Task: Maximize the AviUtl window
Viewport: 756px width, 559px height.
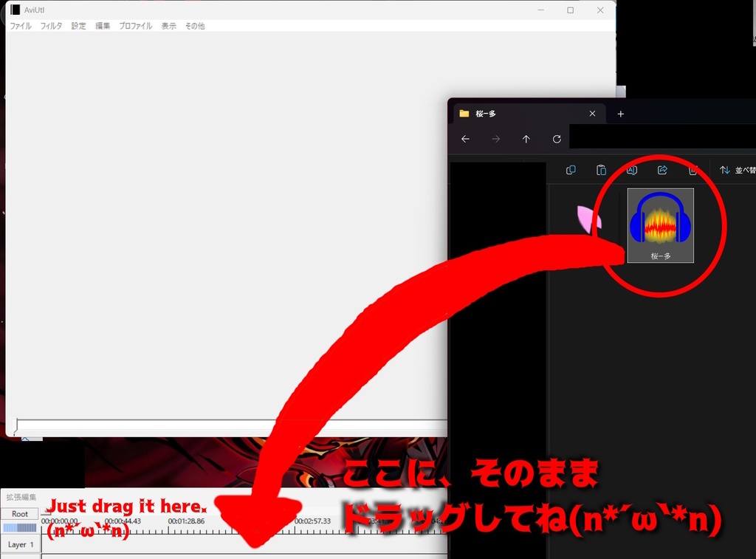Action: [x=571, y=10]
